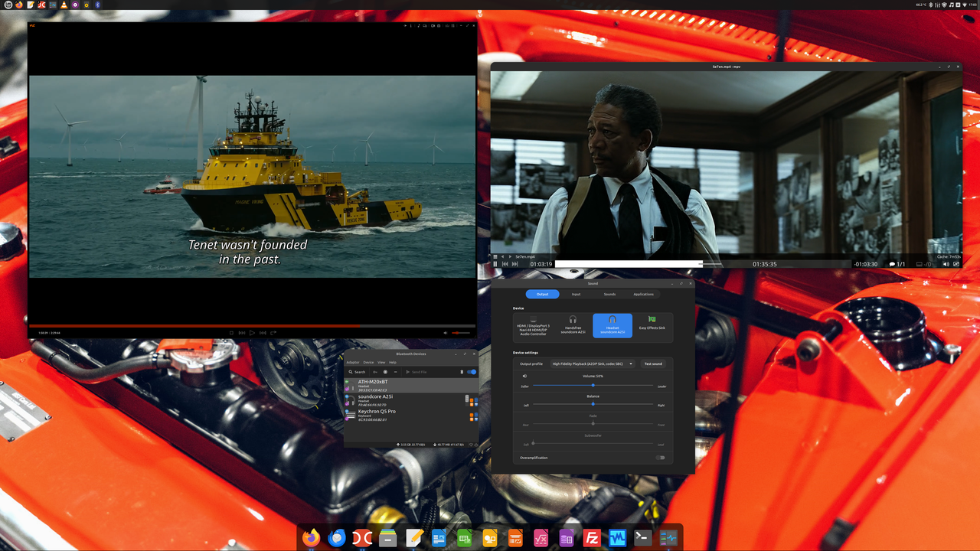This screenshot has height=551, width=980.
Task: Click play button in Tenet video player
Action: click(x=252, y=333)
